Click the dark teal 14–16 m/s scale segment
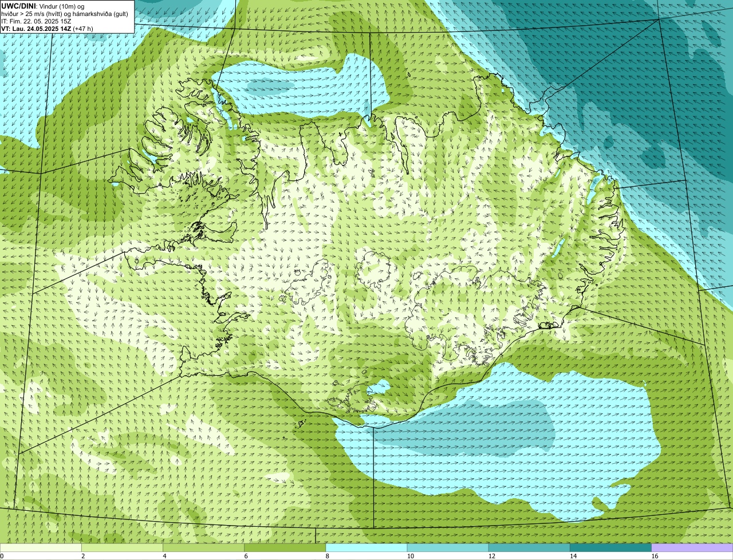Screen dimensions: 733x560 point(610,547)
